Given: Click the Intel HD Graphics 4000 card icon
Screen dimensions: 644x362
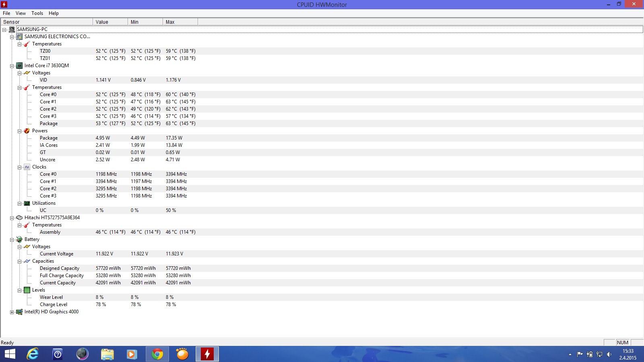Looking at the screenshot, I should point(19,312).
